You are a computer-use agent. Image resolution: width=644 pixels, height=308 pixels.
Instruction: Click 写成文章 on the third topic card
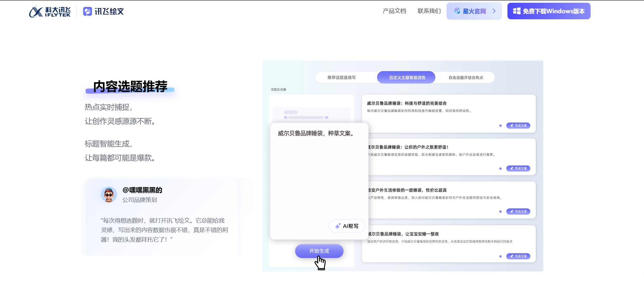[518, 212]
